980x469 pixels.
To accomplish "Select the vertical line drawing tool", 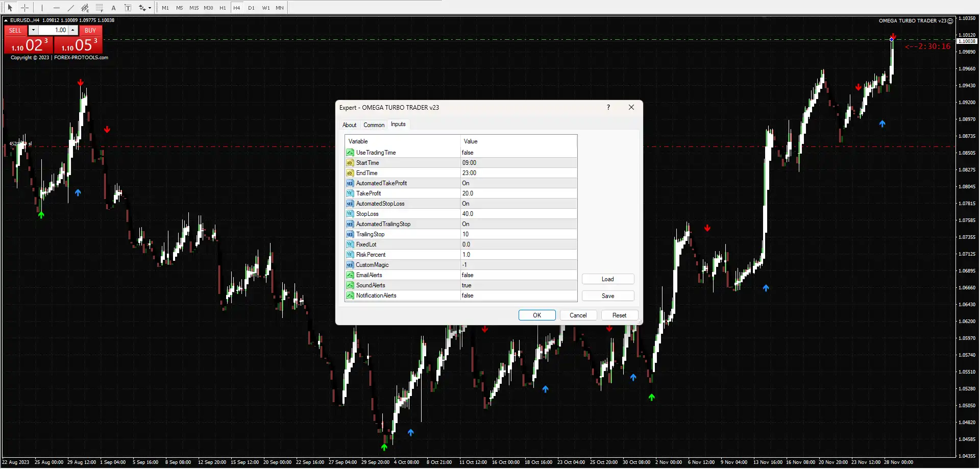I will coord(42,8).
